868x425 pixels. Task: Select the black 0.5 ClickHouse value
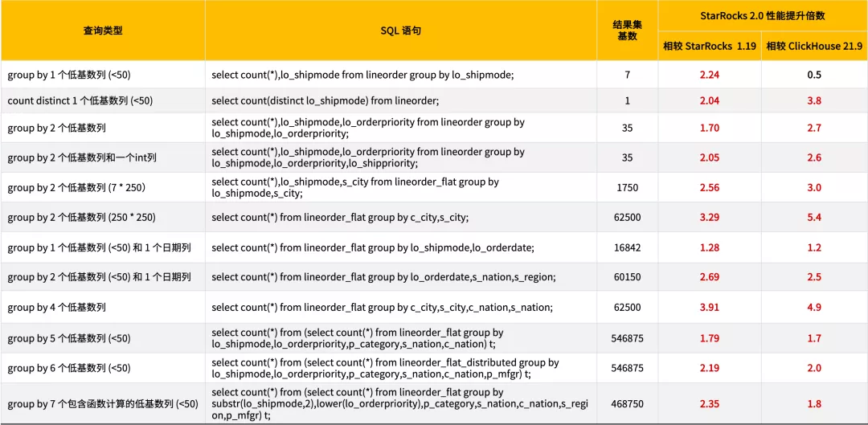(x=813, y=75)
